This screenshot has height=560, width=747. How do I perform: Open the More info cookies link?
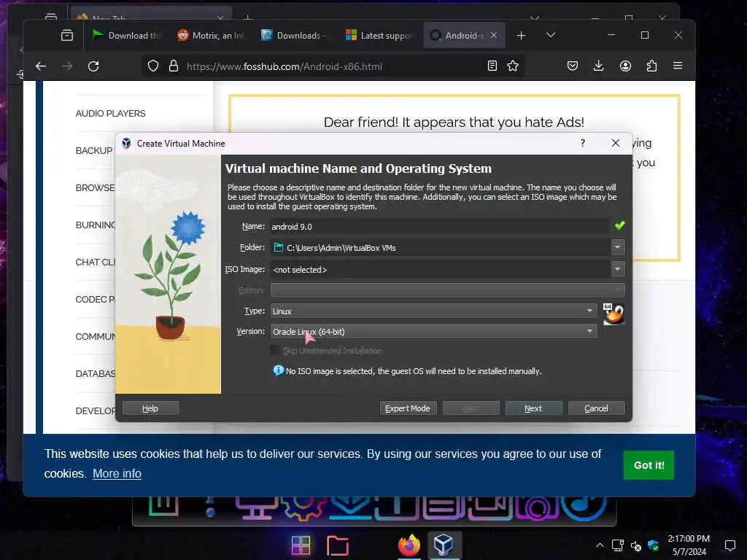click(117, 474)
